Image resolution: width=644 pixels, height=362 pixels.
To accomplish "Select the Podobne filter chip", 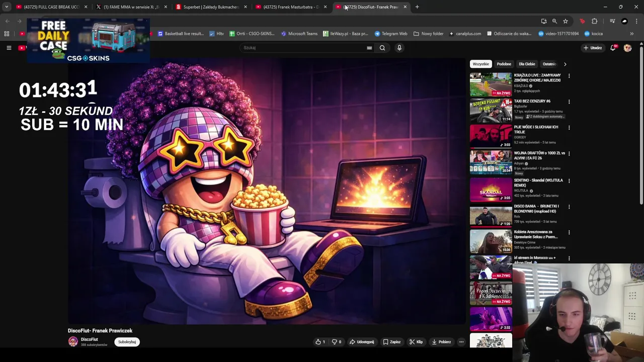I will pos(504,64).
